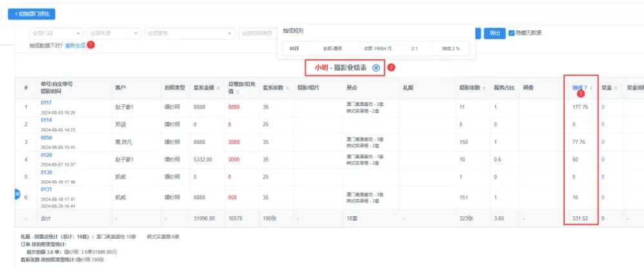Viewport: 644px width, 269px height.
Task: Click the 重新生成 regenerate link
Action: tap(75, 46)
